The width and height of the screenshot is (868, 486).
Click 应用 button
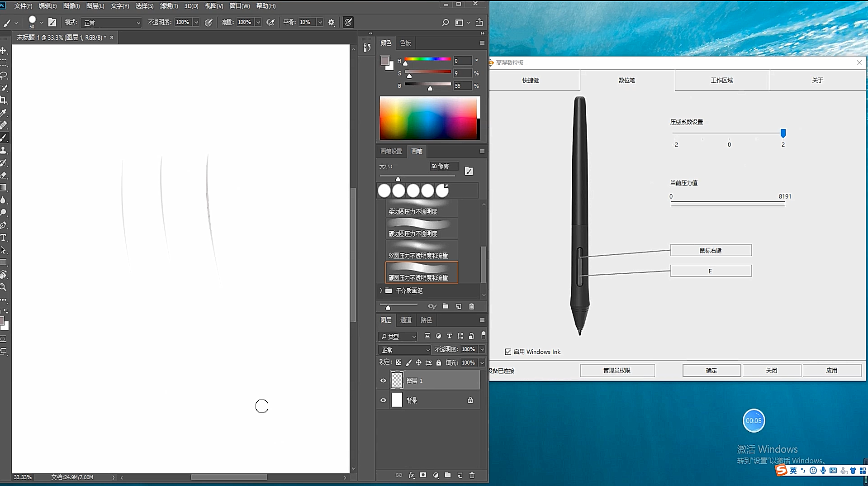click(x=832, y=370)
